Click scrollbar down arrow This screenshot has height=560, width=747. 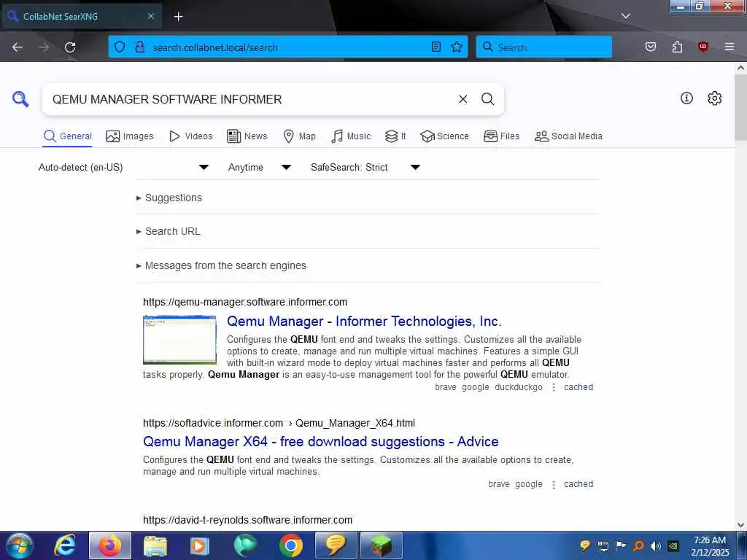[x=740, y=524]
